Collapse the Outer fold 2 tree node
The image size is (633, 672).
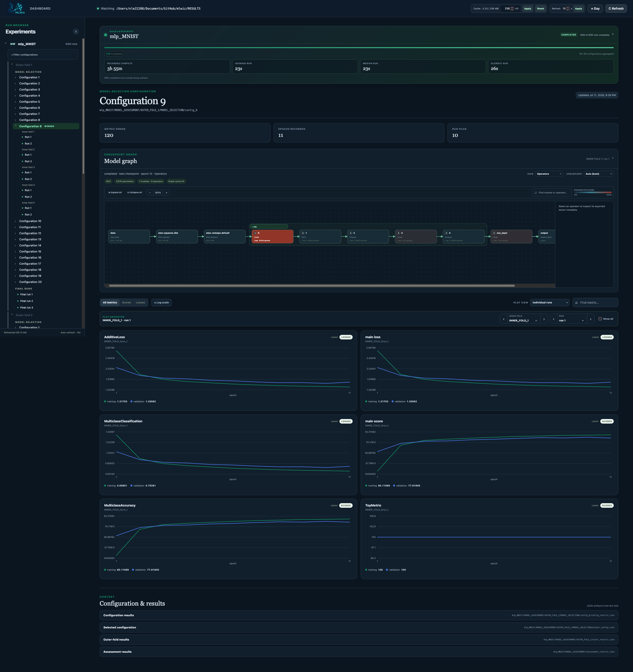pos(12,314)
